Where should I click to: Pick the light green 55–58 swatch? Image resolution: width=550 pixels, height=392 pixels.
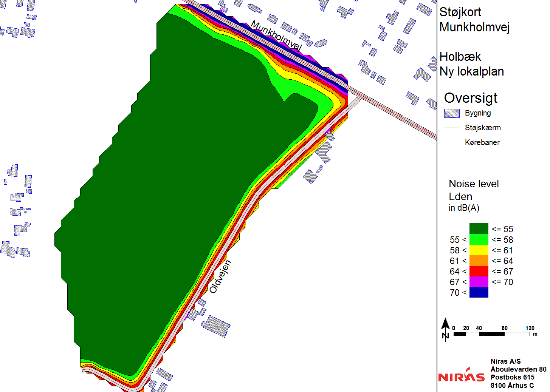479,239
